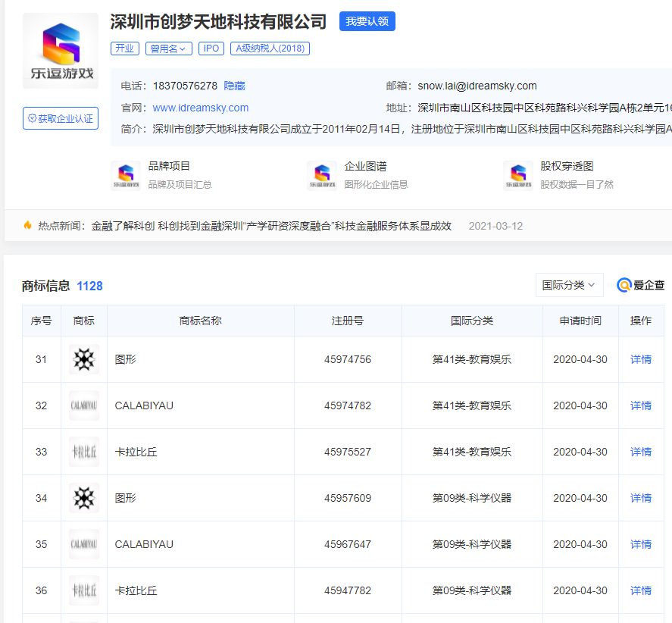Click the 注册号 column header

click(x=348, y=321)
